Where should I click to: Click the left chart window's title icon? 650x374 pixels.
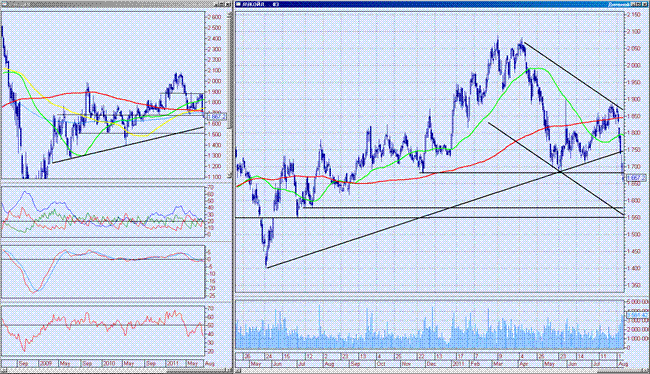(4, 4)
